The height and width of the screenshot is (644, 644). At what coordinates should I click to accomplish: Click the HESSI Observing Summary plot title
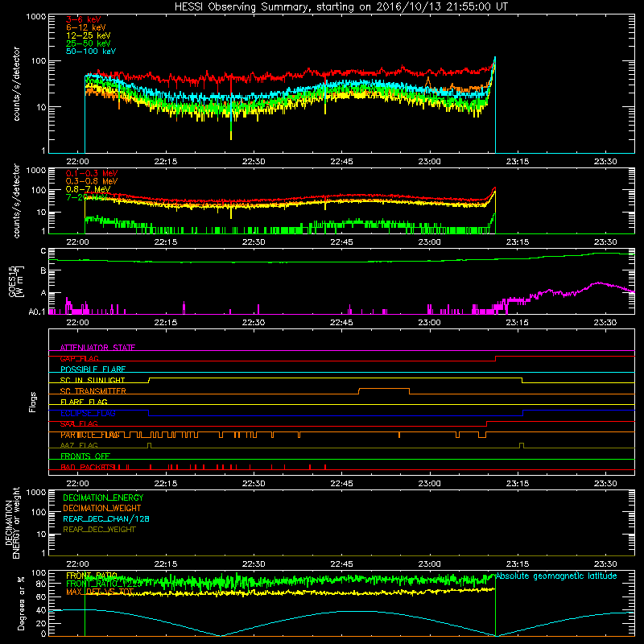341,6
